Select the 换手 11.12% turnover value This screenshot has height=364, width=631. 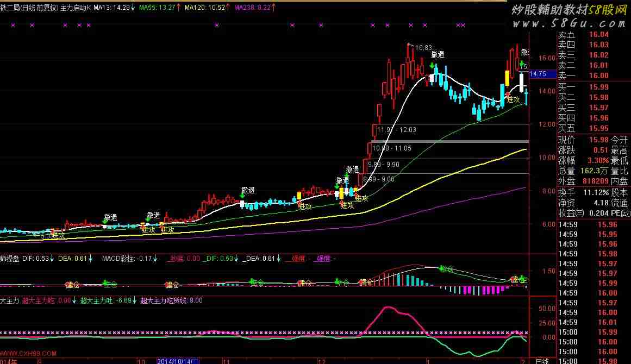coord(596,193)
